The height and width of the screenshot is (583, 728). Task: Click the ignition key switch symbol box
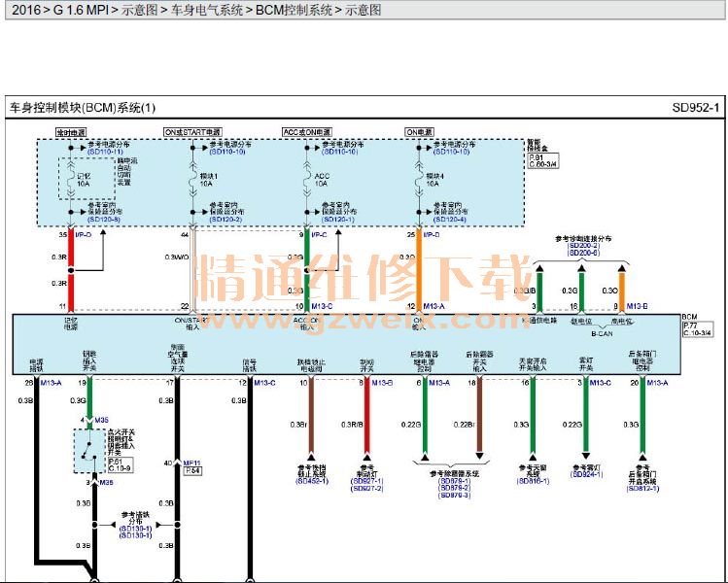89,451
